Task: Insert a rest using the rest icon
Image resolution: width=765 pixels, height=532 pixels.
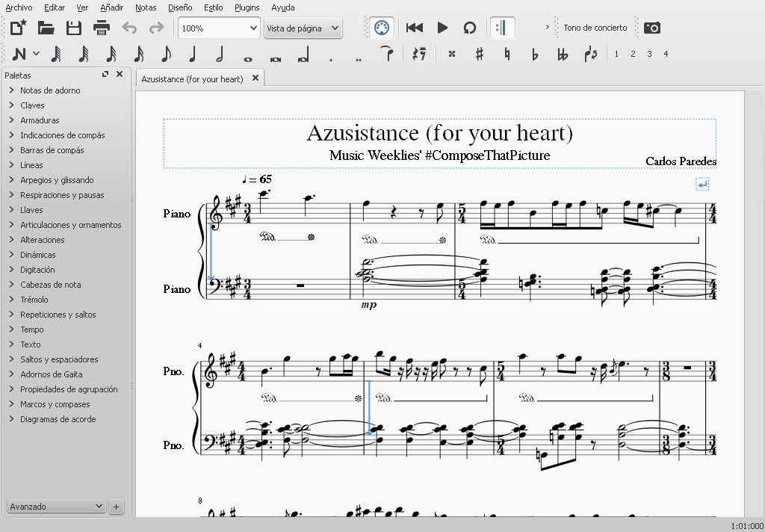Action: click(x=419, y=54)
